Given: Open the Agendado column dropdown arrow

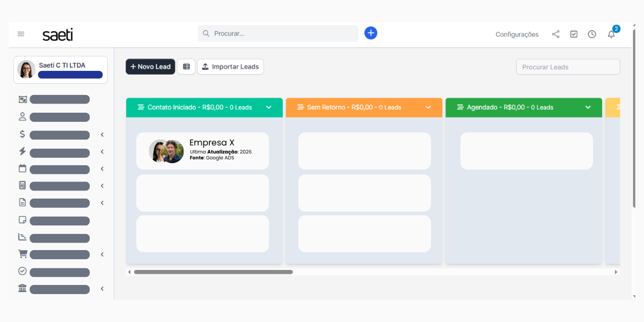Looking at the screenshot, I should pyautogui.click(x=588, y=107).
